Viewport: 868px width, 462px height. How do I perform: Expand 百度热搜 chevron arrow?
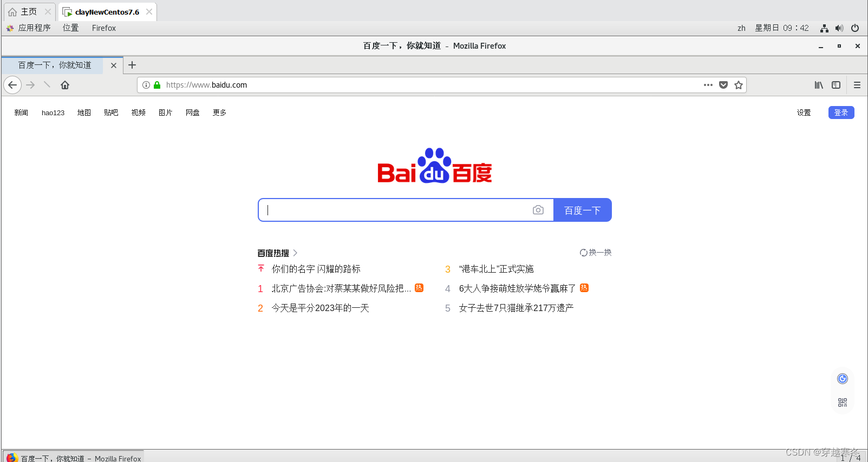point(295,253)
